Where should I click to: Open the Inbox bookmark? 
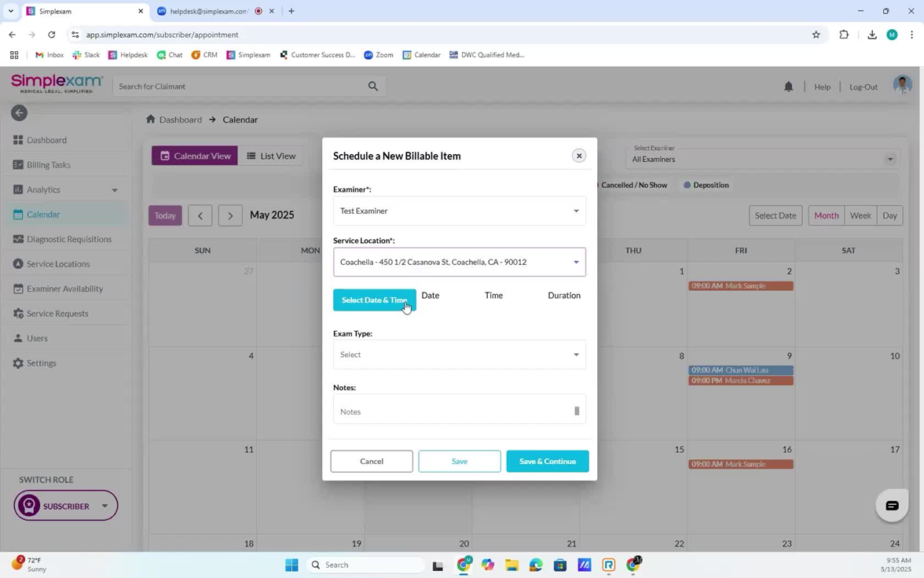pos(49,54)
